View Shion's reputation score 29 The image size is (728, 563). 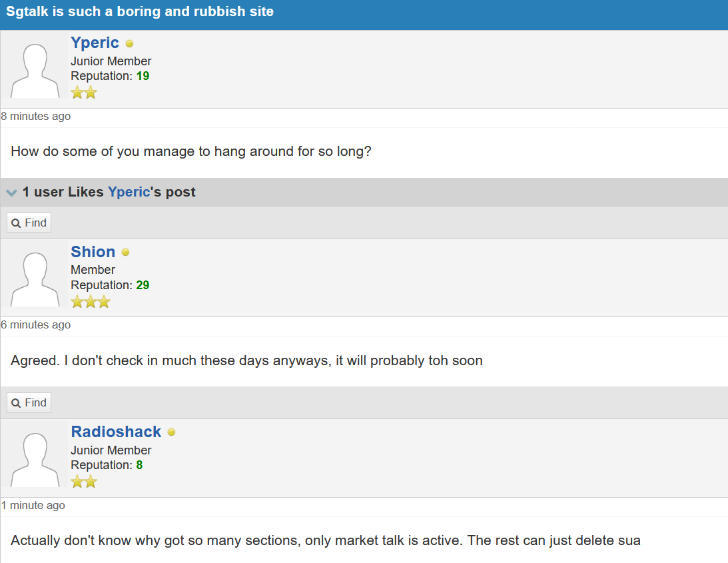click(x=143, y=285)
